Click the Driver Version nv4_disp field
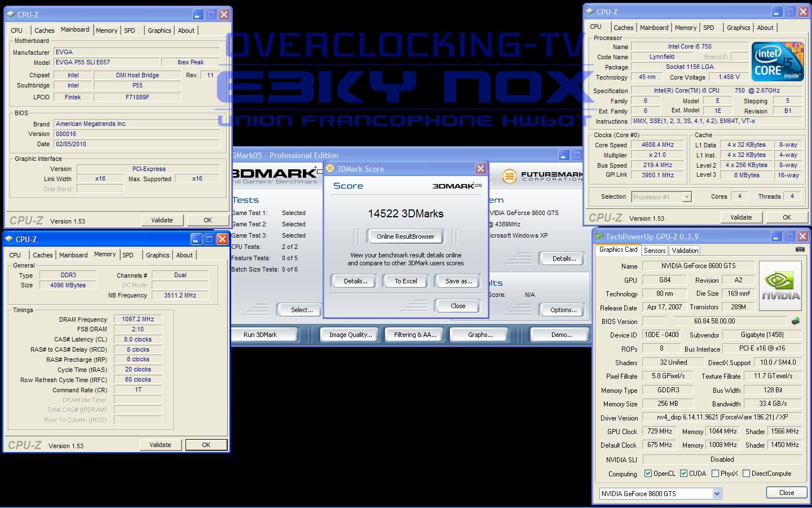The width and height of the screenshot is (812, 508). pos(722,417)
